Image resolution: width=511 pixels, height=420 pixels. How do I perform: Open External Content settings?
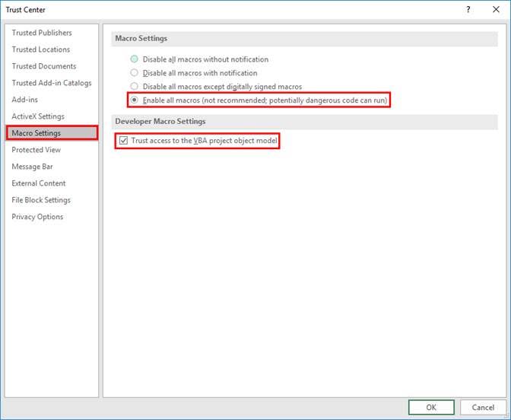click(x=39, y=183)
